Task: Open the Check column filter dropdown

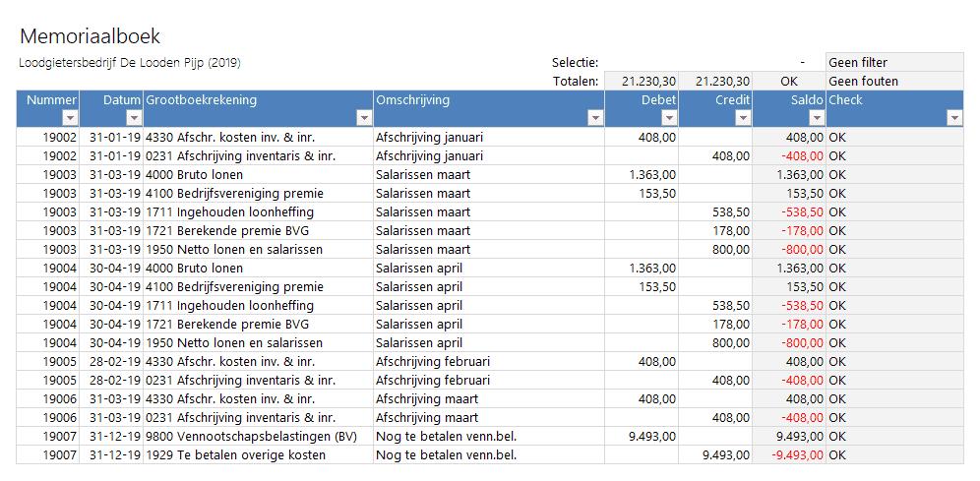Action: click(953, 118)
